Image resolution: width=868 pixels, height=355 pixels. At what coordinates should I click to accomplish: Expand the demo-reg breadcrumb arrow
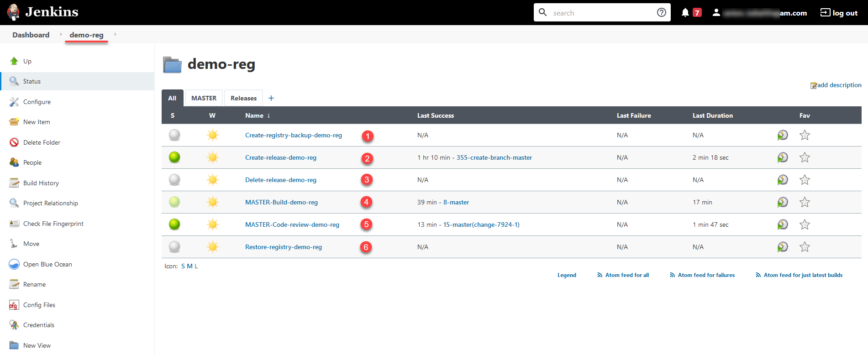[x=115, y=34]
